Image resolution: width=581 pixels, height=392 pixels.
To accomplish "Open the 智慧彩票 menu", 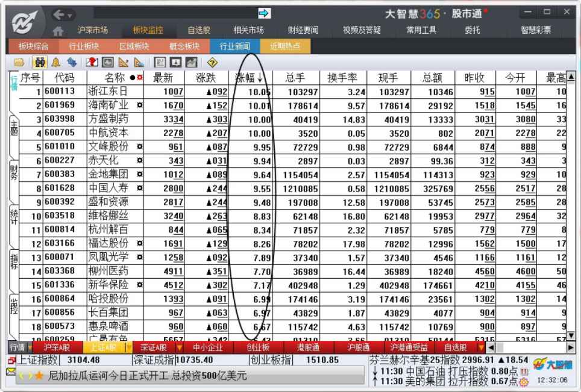I will click(536, 30).
